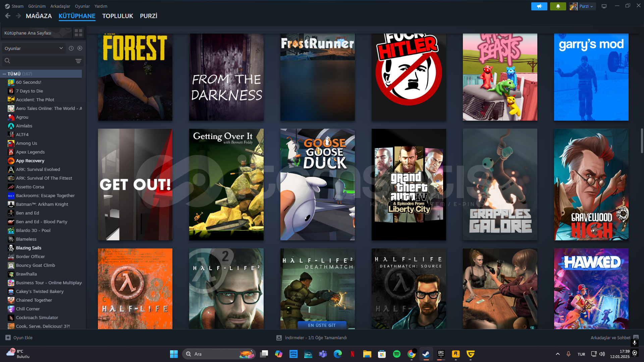
Task: Toggle the taskbar microphone indicator
Action: (x=568, y=354)
